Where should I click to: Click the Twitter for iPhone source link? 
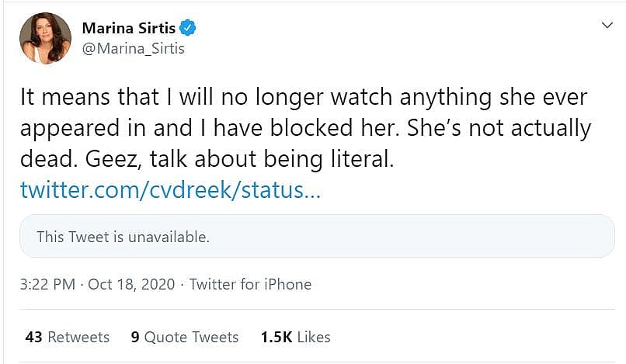point(250,284)
